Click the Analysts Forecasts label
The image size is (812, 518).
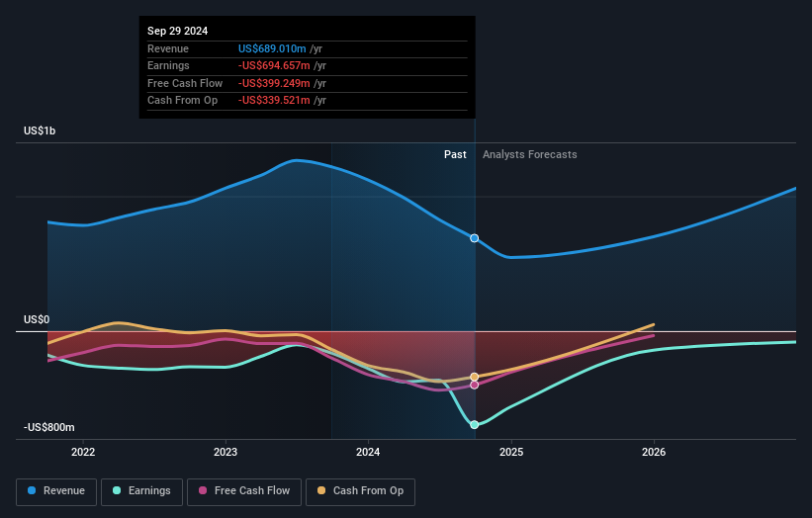pyautogui.click(x=530, y=154)
